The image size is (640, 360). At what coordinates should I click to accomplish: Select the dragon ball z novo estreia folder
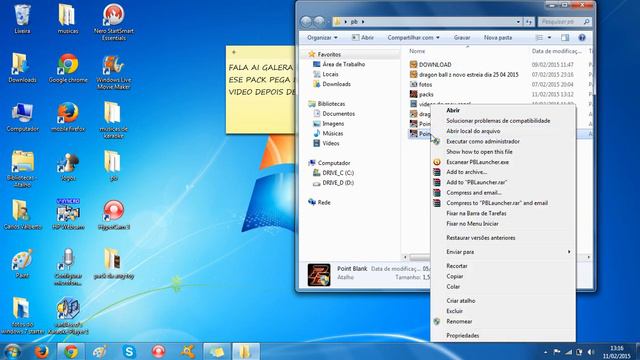coord(464,75)
